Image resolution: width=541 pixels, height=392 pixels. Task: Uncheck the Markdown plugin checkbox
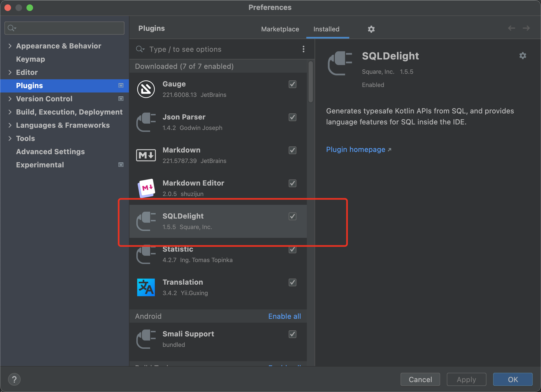(x=293, y=150)
